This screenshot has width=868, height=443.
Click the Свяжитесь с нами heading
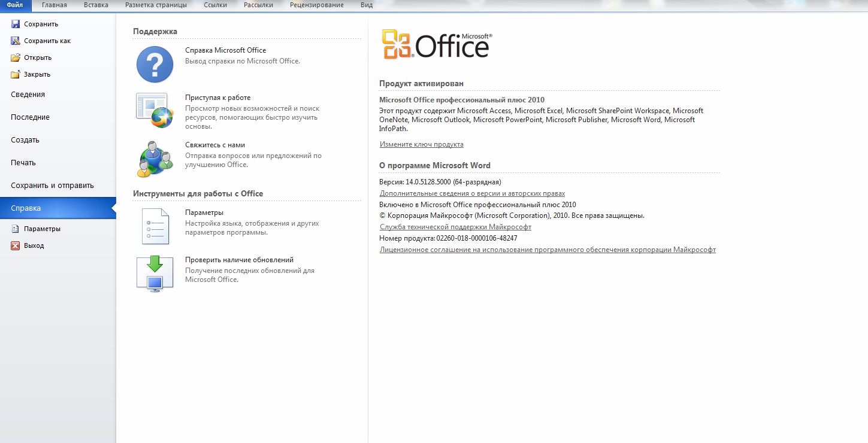[215, 145]
